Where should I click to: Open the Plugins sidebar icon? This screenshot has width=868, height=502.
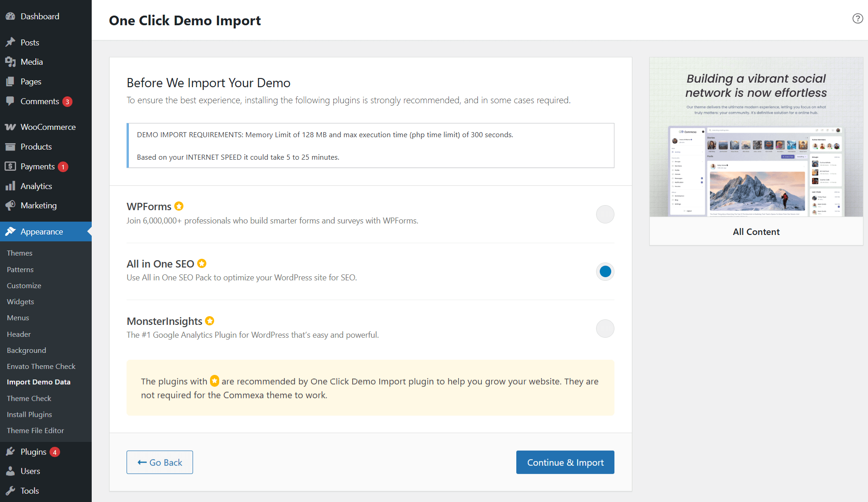click(x=10, y=452)
